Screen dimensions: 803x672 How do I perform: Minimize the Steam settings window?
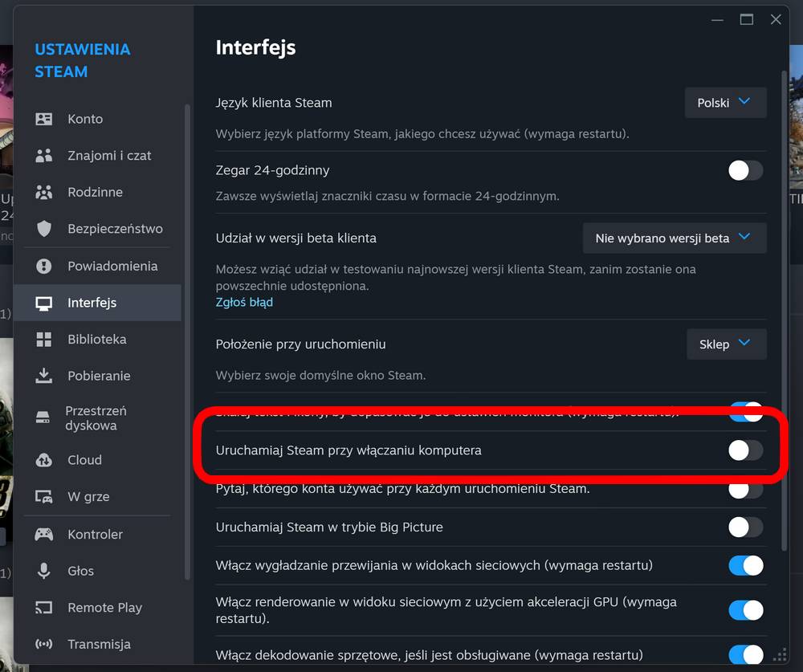pos(717,20)
